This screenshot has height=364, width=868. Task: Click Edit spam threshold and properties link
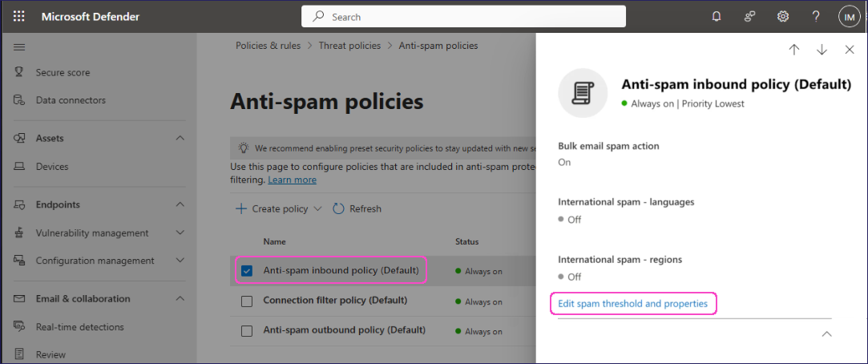pyautogui.click(x=632, y=304)
